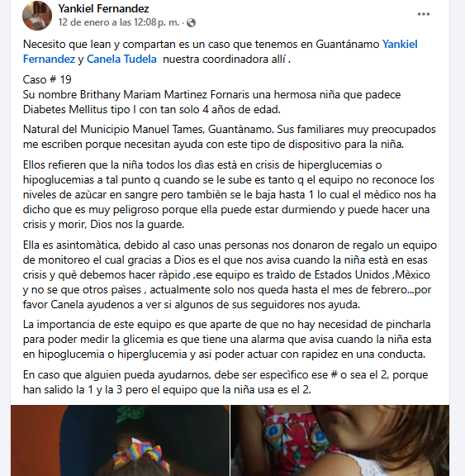Click the blue Fernandez mention before Canela
This screenshot has width=465, height=476.
[49, 59]
